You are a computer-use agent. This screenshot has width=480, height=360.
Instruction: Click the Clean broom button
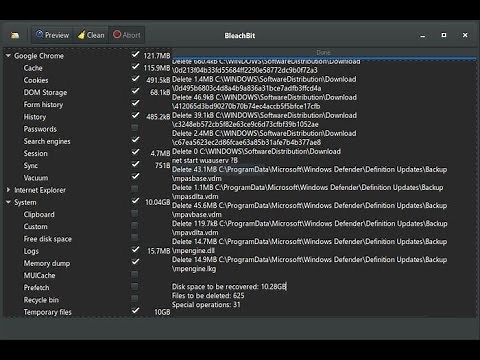click(91, 35)
